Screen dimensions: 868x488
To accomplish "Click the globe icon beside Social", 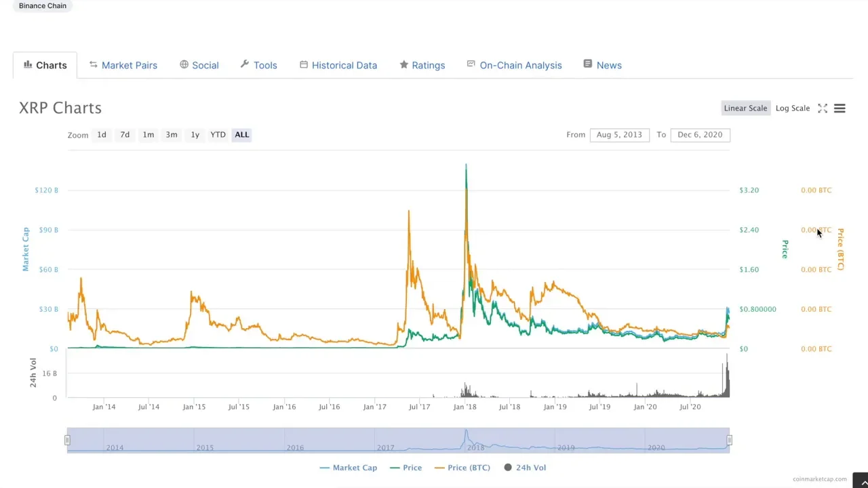I will [184, 64].
